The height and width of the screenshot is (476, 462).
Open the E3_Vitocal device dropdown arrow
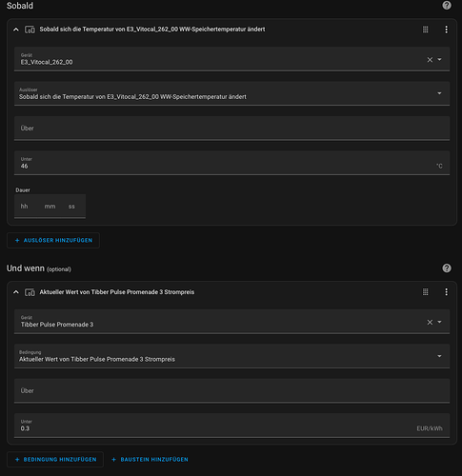pyautogui.click(x=439, y=59)
